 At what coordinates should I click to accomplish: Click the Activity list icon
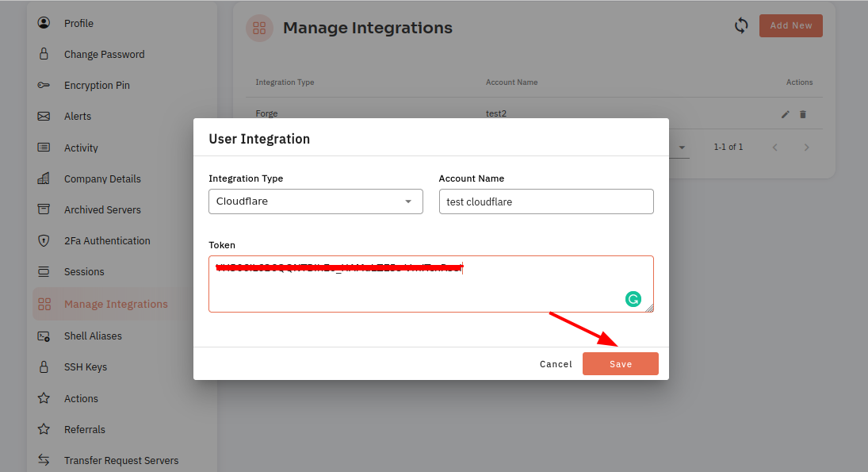tap(44, 148)
